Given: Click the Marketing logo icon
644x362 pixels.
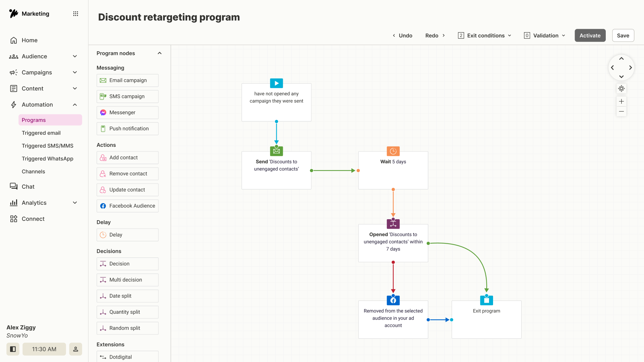Looking at the screenshot, I should coord(13,13).
